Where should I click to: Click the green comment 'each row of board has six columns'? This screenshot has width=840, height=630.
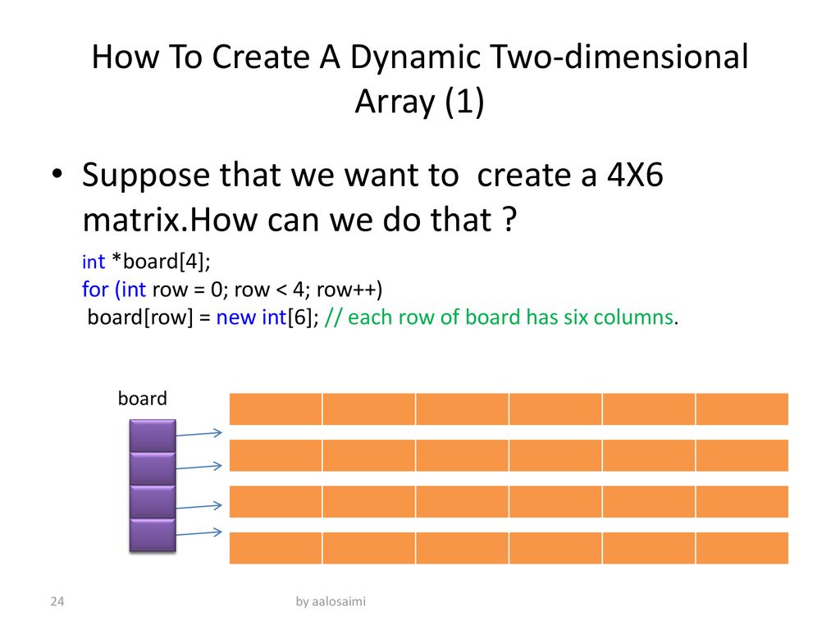tap(501, 317)
